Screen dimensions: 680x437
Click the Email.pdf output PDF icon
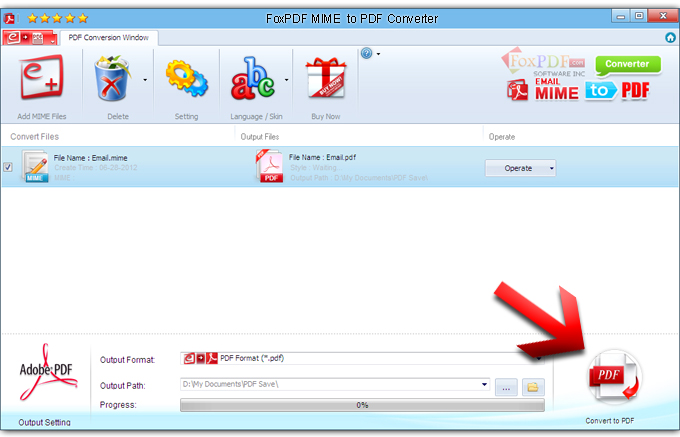[270, 166]
